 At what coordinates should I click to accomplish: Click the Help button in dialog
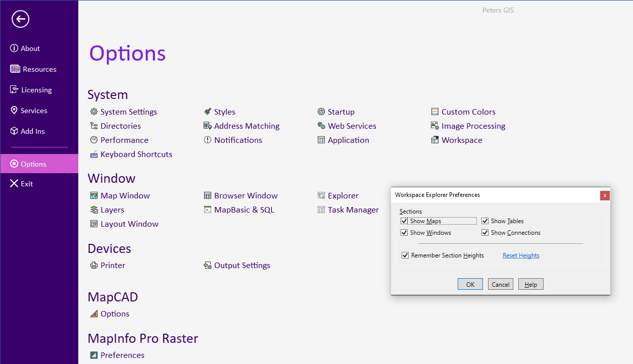531,284
